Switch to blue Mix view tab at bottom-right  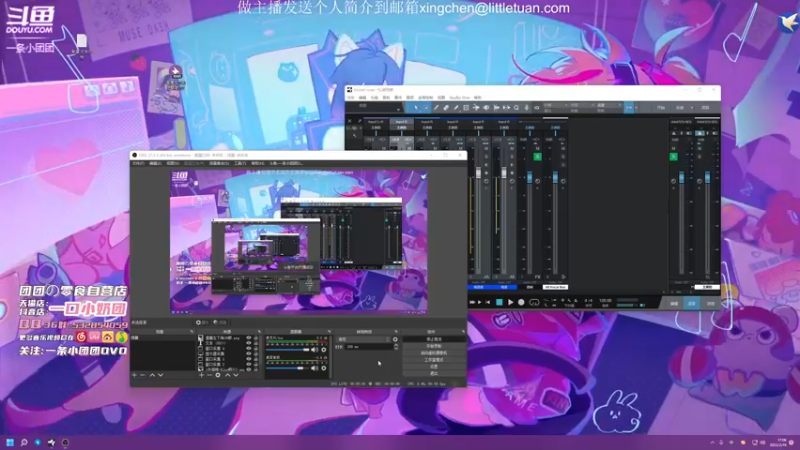(691, 304)
